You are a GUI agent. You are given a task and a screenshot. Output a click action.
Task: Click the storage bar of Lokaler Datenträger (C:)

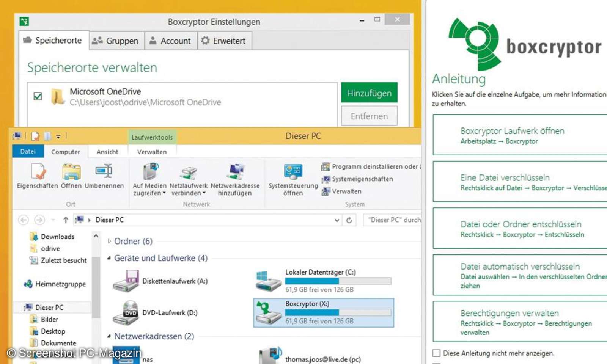338,281
